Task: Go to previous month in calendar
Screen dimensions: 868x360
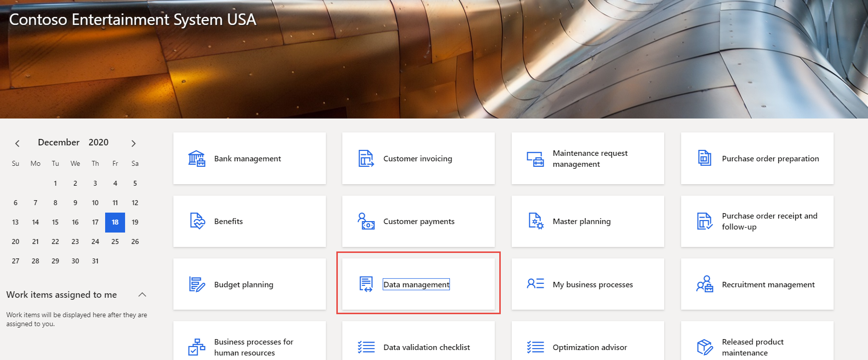Action: pos(17,143)
